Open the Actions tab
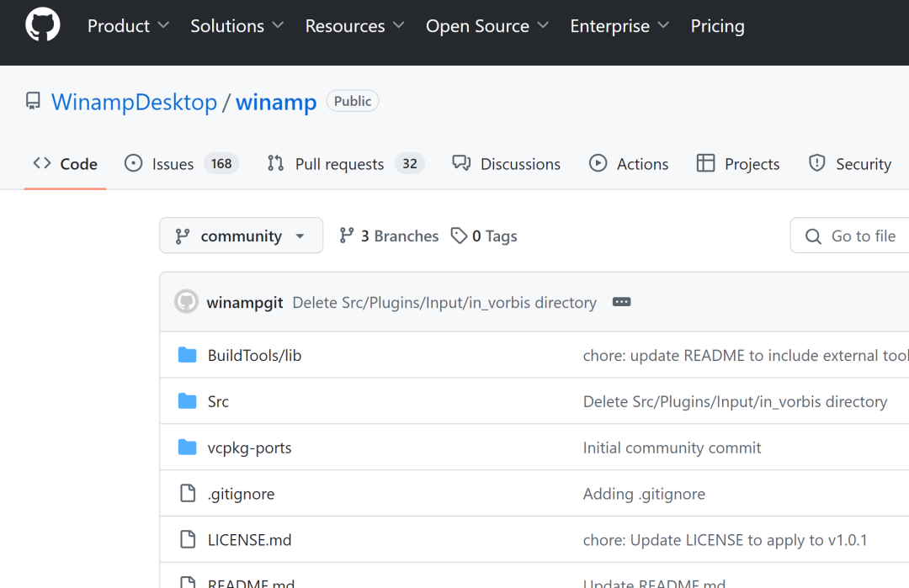The height and width of the screenshot is (588, 909). tap(629, 164)
